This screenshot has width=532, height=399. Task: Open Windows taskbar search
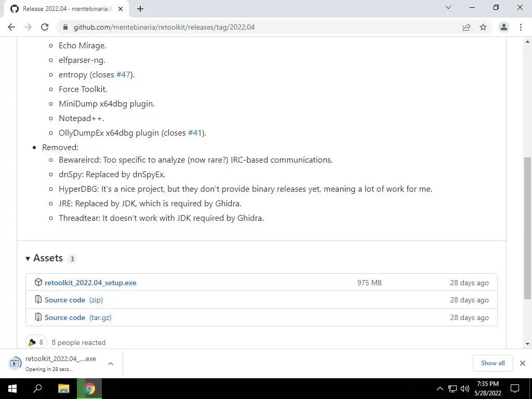[37, 389]
